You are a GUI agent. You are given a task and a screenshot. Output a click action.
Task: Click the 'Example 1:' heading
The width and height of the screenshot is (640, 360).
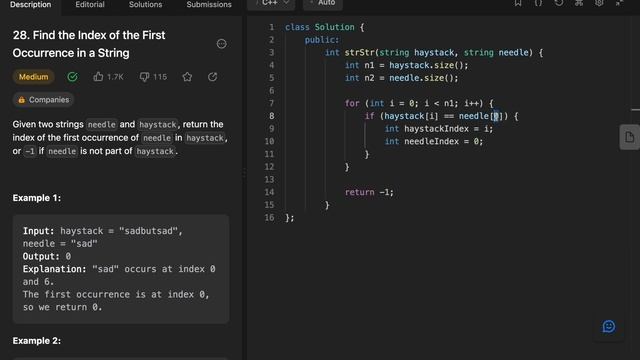click(37, 198)
